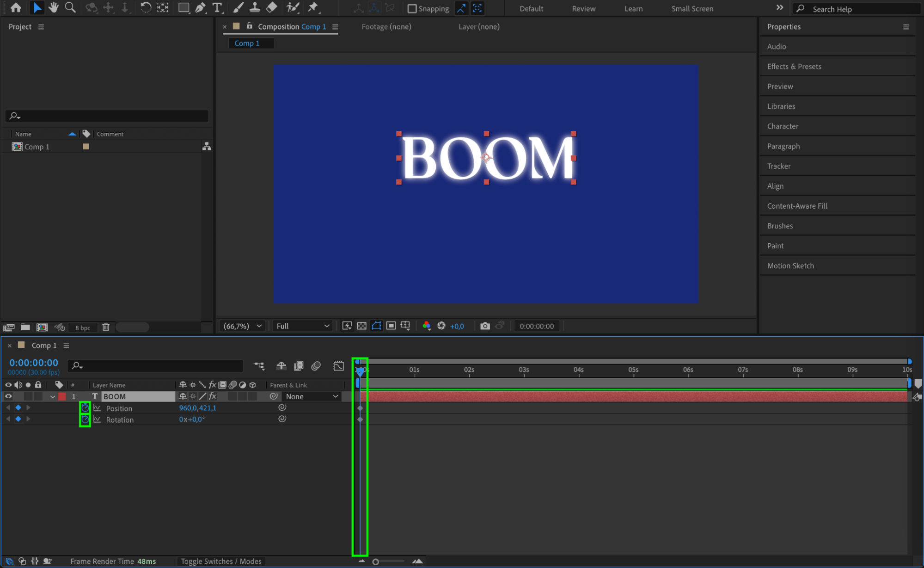Switch to the Review workspace
The width and height of the screenshot is (924, 568).
[583, 8]
